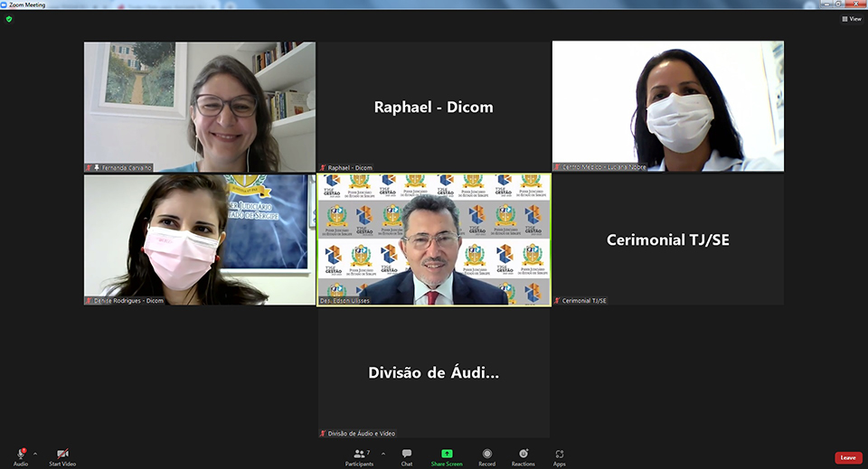Start recording with the Record icon
This screenshot has height=469, width=868.
point(486,455)
